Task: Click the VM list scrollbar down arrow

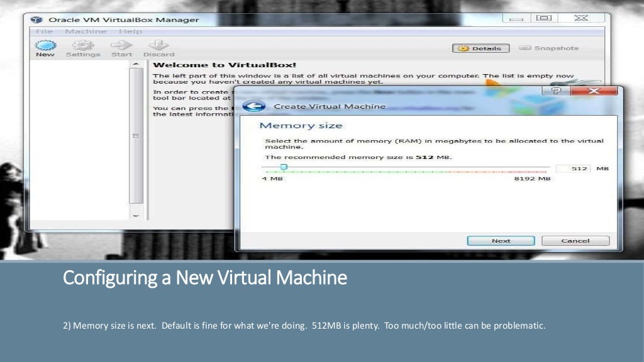Action: coord(136,216)
